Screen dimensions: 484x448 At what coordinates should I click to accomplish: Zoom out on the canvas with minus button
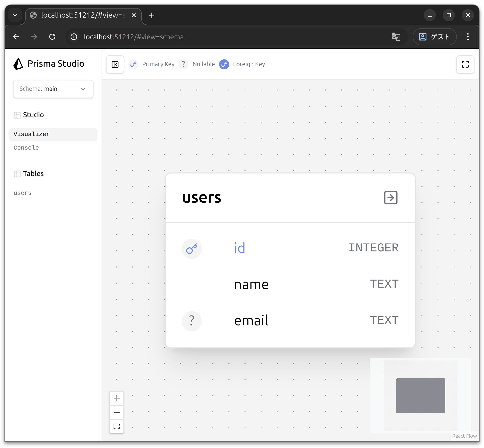pyautogui.click(x=117, y=412)
